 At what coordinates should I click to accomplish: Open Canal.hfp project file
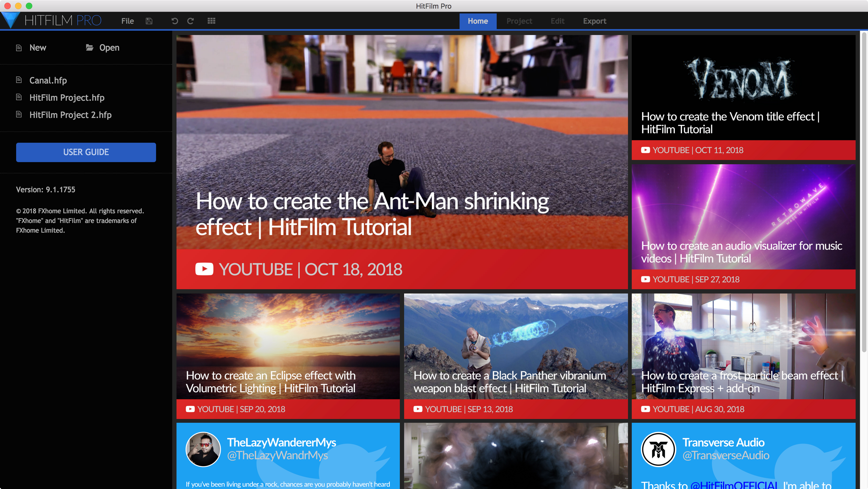coord(48,79)
